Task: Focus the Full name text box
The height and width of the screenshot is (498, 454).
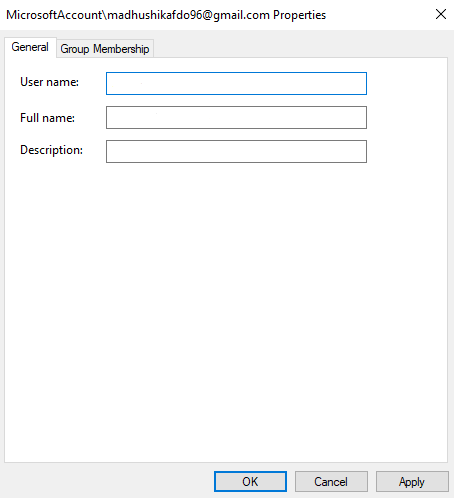Action: point(236,117)
